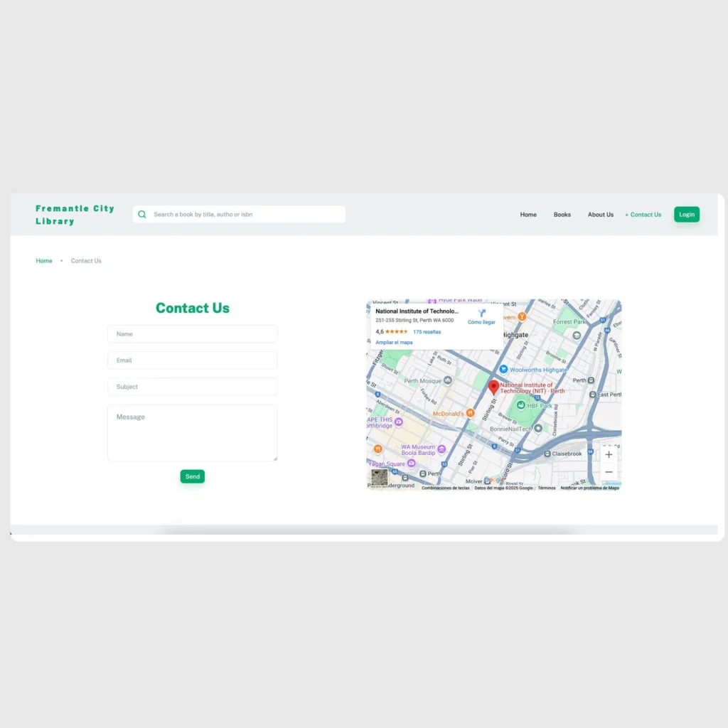Click the red NIT Perth map pin
Viewport: 728px width, 728px height.
[x=493, y=387]
